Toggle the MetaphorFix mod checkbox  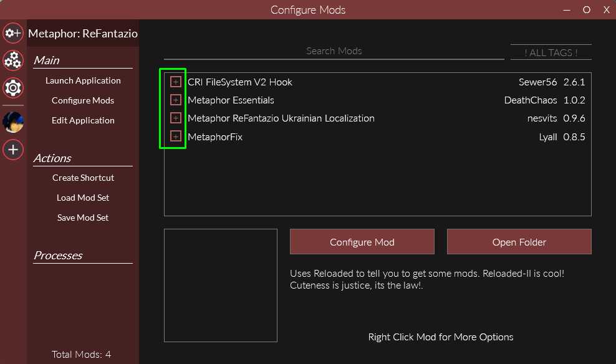[176, 136]
